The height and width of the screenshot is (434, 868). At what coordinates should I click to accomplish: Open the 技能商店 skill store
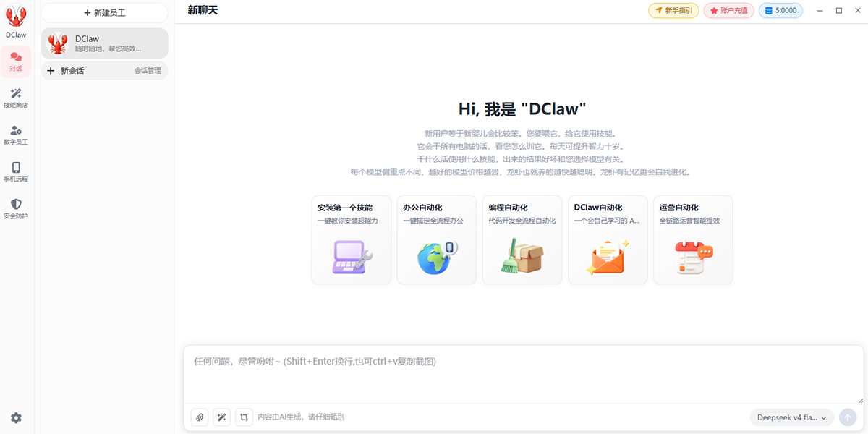pos(16,98)
